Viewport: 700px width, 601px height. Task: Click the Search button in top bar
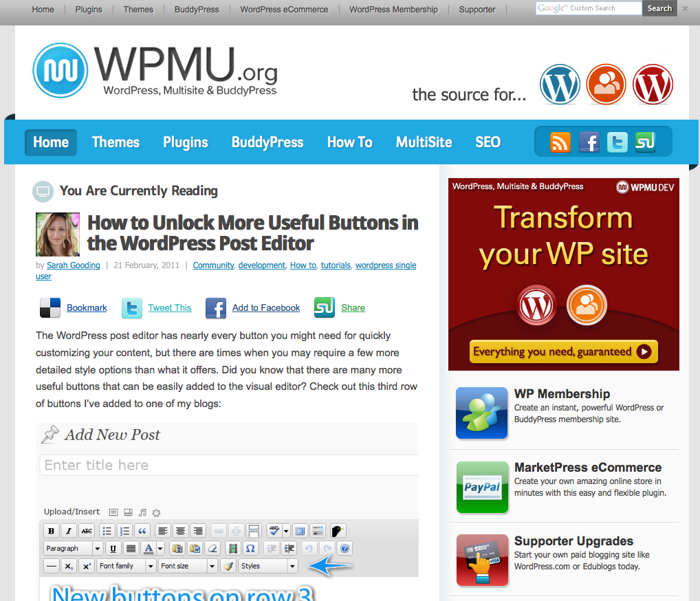[659, 8]
